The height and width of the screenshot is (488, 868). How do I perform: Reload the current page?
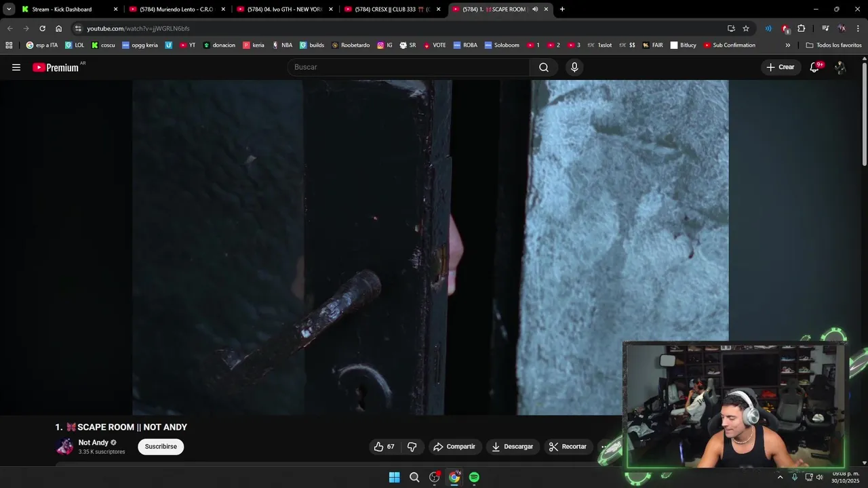[42, 28]
